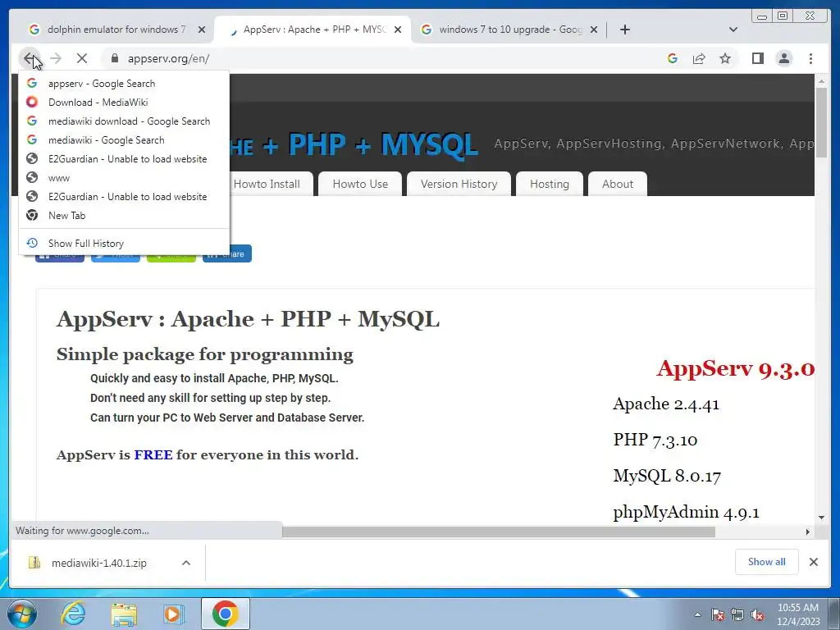Click the Apache 2.4.41 text
This screenshot has height=630, width=840.
coord(666,404)
